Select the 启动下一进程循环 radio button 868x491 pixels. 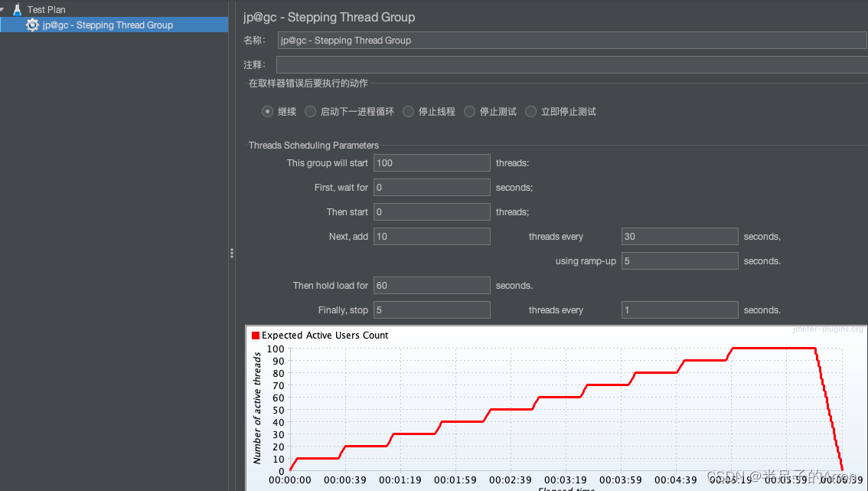(x=311, y=111)
